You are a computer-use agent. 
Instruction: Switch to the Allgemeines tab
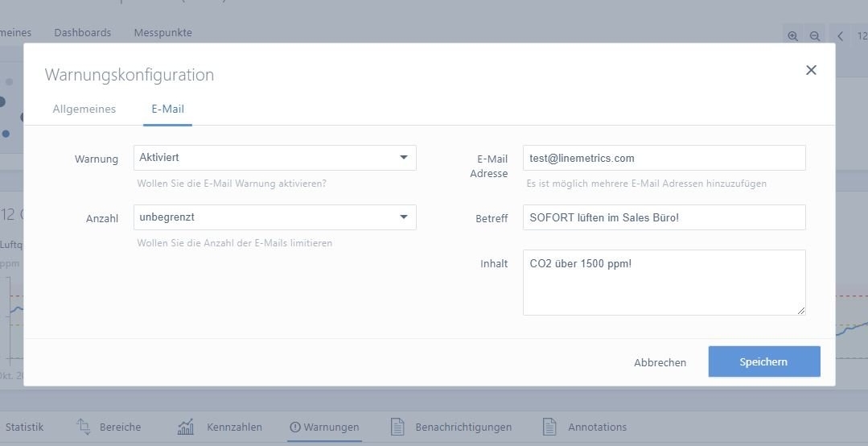[x=84, y=109]
